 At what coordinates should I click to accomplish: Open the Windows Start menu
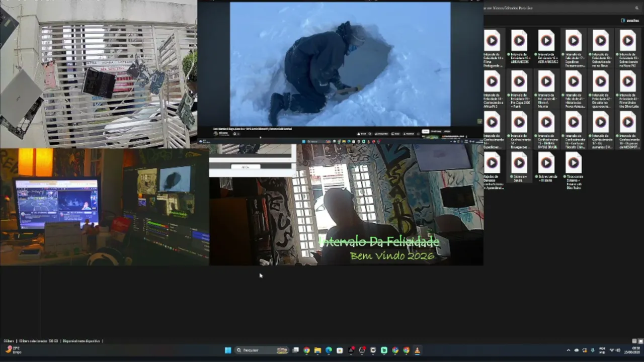(x=228, y=350)
